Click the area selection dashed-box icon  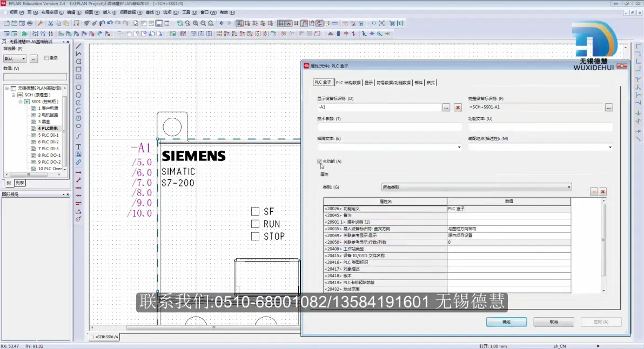pos(76,23)
